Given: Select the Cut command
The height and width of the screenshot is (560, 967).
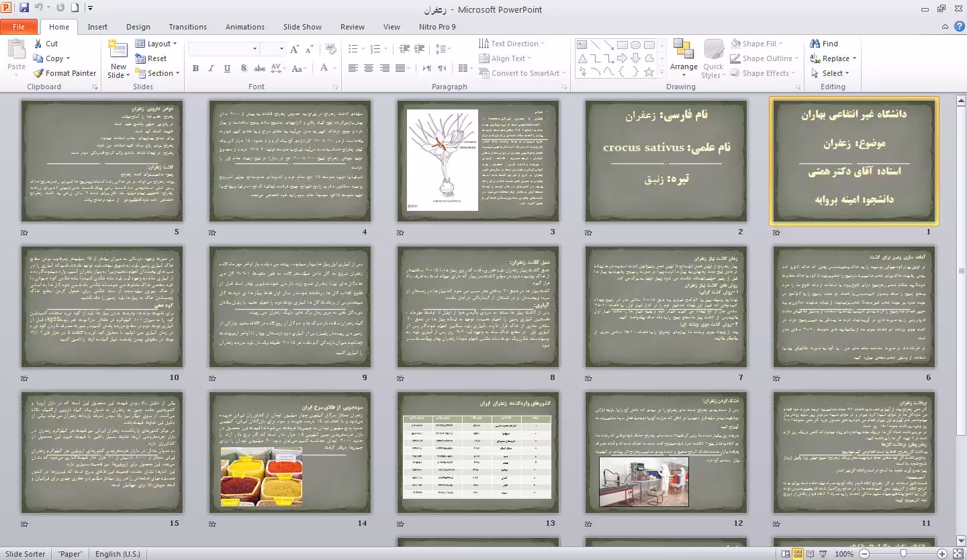Looking at the screenshot, I should pyautogui.click(x=46, y=44).
